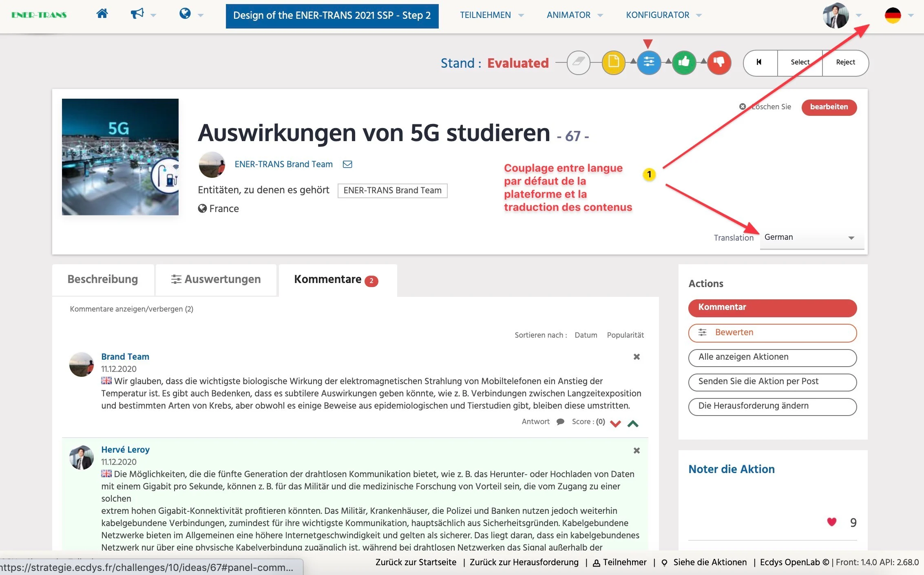This screenshot has width=924, height=575.
Task: Open the megaphone announcements icon
Action: pyautogui.click(x=137, y=14)
